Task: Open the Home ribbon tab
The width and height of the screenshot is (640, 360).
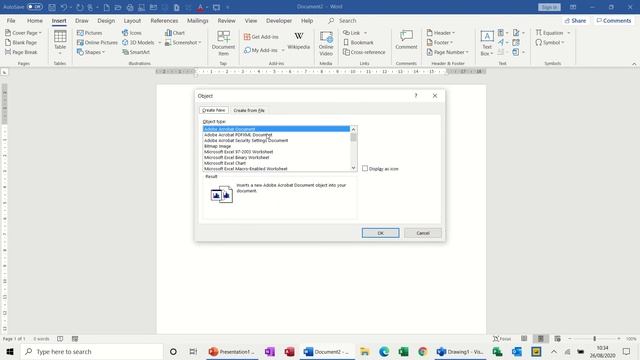Action: point(35,20)
